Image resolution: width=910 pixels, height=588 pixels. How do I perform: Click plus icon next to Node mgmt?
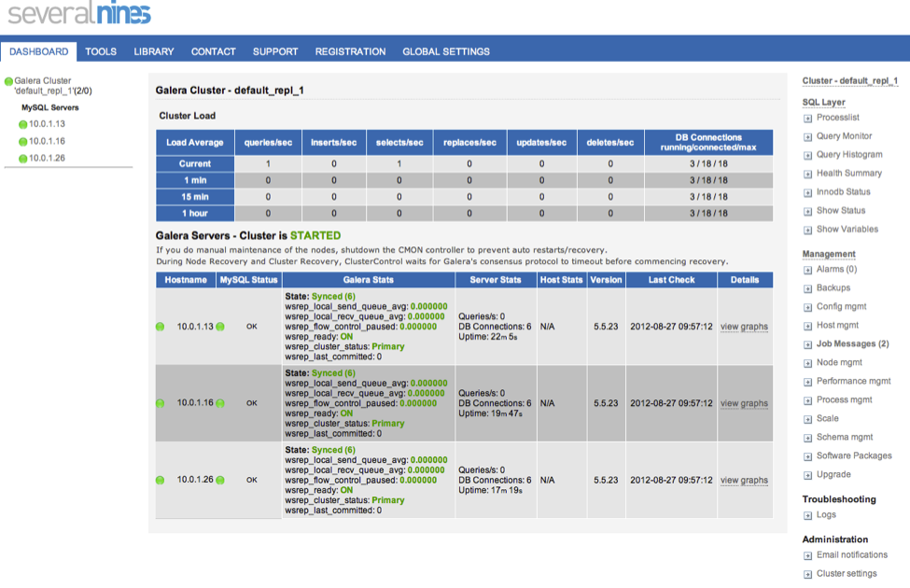(x=807, y=363)
